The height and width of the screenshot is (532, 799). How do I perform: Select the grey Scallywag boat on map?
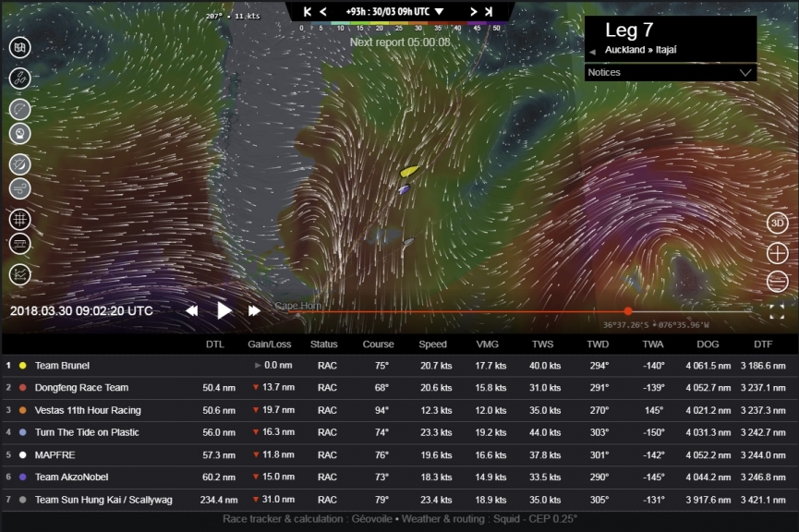pos(408,243)
